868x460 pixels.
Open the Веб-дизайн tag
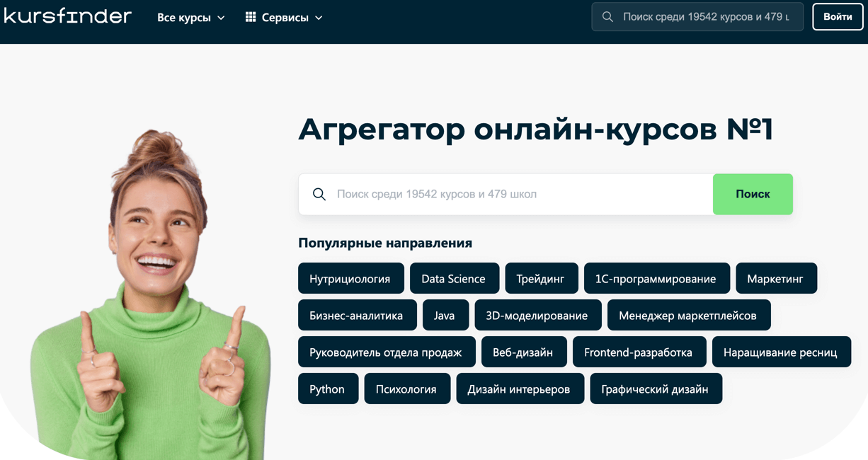click(x=523, y=352)
